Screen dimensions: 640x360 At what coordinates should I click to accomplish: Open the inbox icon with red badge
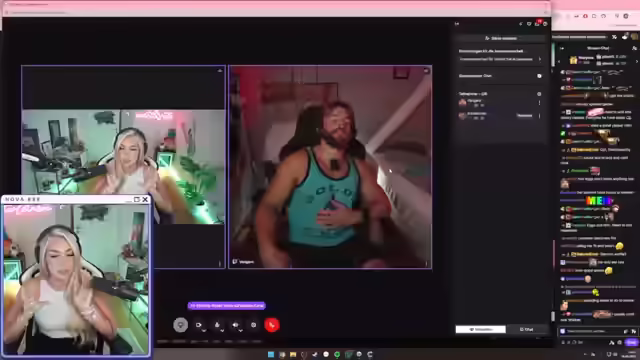(538, 23)
